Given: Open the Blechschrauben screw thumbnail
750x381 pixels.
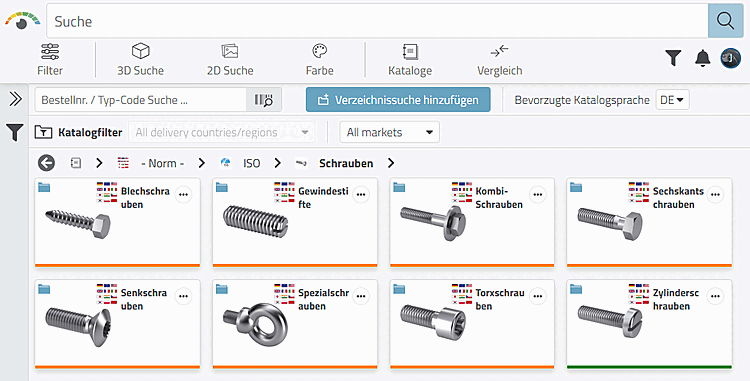Looking at the screenshot, I should click(x=78, y=223).
